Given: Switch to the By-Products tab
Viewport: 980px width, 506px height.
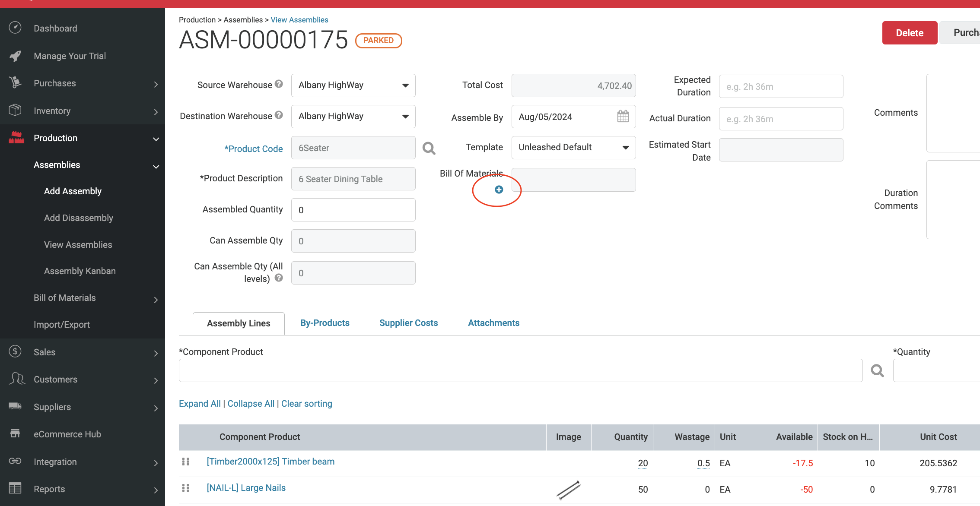Looking at the screenshot, I should pyautogui.click(x=325, y=323).
